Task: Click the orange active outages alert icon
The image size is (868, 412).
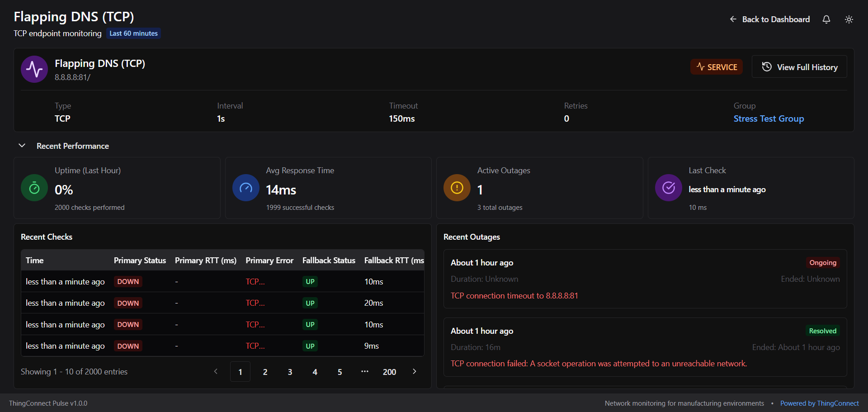Action: (457, 188)
